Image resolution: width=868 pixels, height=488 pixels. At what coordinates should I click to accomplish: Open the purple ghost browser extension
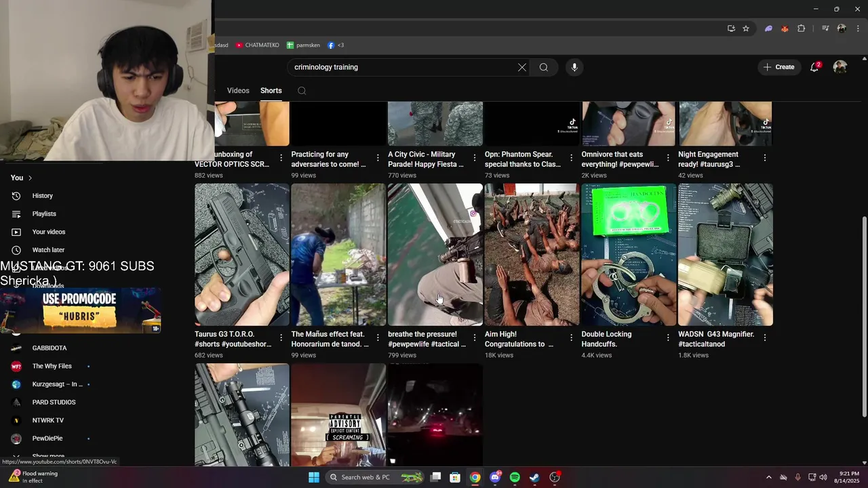(768, 28)
